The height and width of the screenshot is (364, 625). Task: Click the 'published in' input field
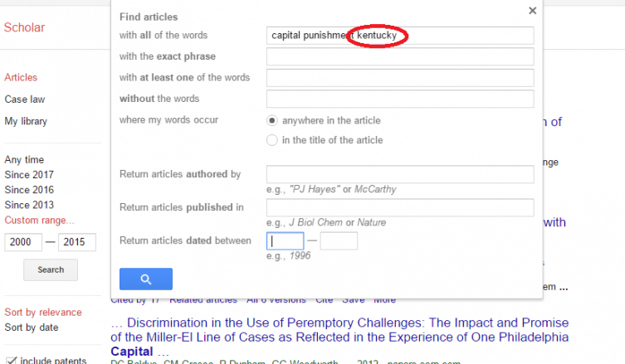pyautogui.click(x=400, y=207)
